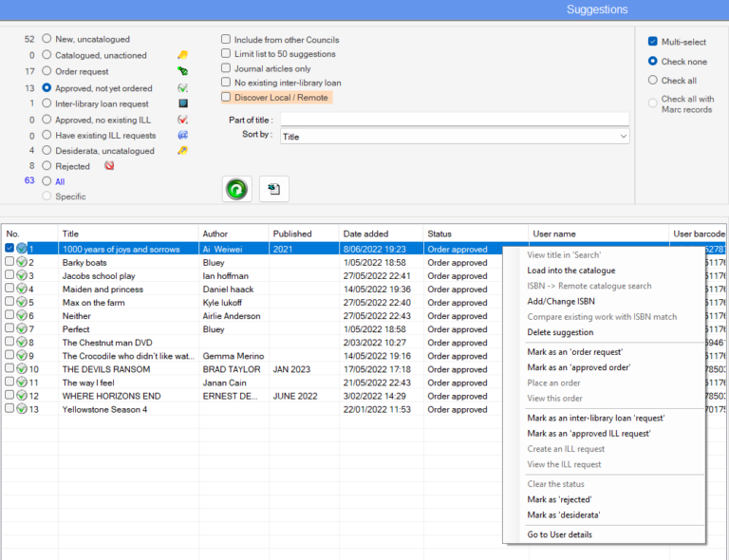The image size is (729, 560).
Task: Click the @ icon beside Have existing ILL requests
Action: (182, 135)
